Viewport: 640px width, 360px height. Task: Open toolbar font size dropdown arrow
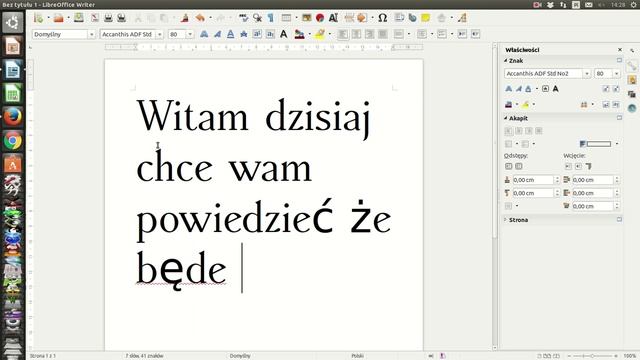click(x=190, y=34)
